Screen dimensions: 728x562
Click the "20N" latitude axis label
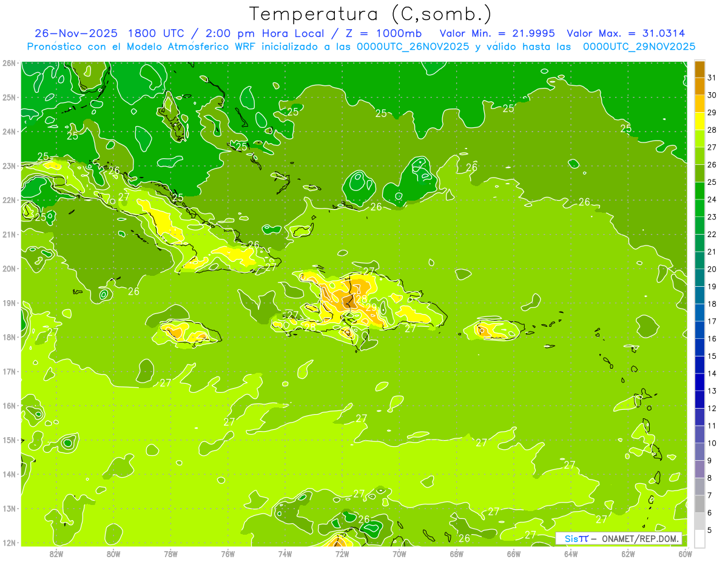click(9, 269)
